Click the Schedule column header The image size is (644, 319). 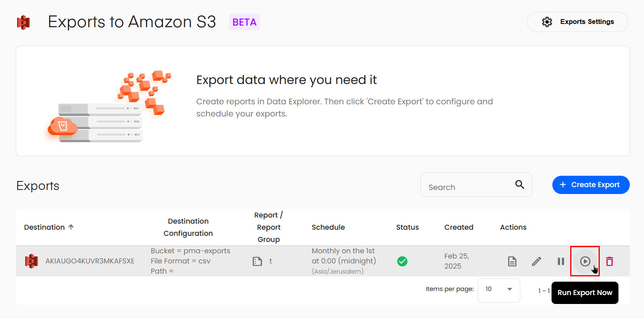pos(328,227)
